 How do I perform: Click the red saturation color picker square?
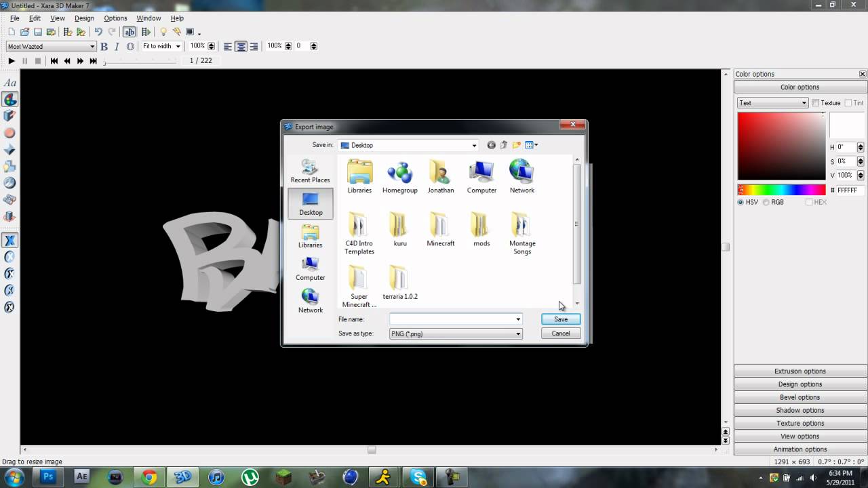781,146
